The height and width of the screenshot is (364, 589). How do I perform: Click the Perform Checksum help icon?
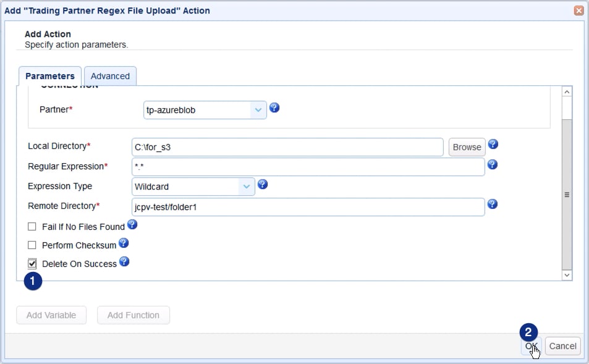[123, 242]
